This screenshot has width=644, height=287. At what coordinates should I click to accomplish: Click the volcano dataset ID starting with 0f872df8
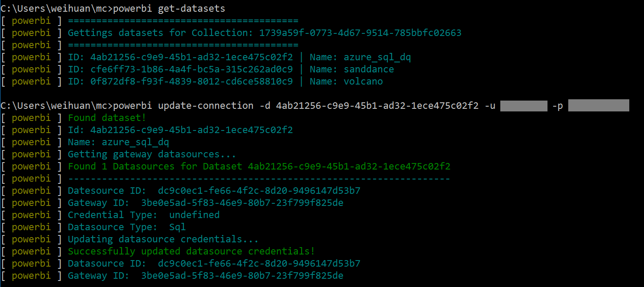pos(191,82)
